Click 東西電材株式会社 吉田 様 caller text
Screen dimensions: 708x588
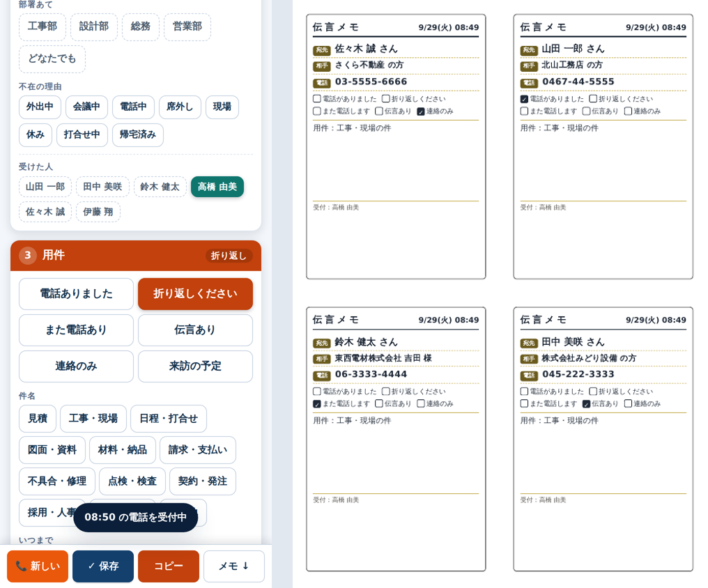pos(383,358)
